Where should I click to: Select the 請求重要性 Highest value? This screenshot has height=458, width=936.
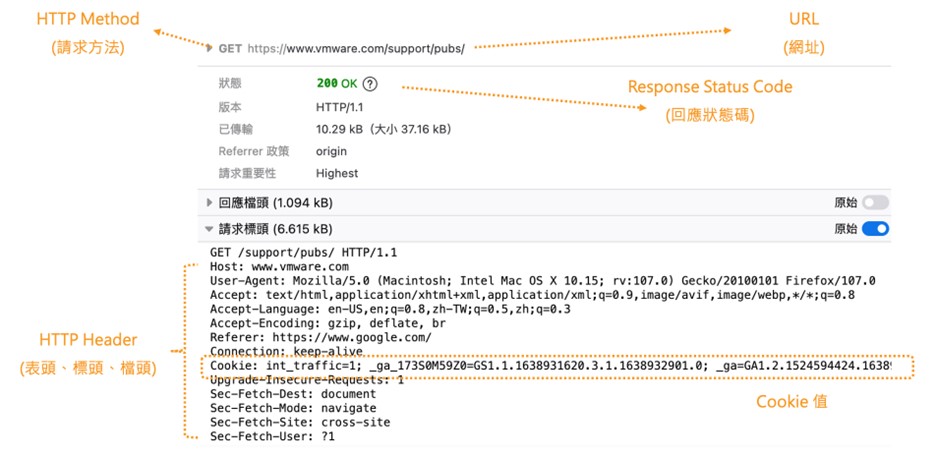[x=337, y=173]
